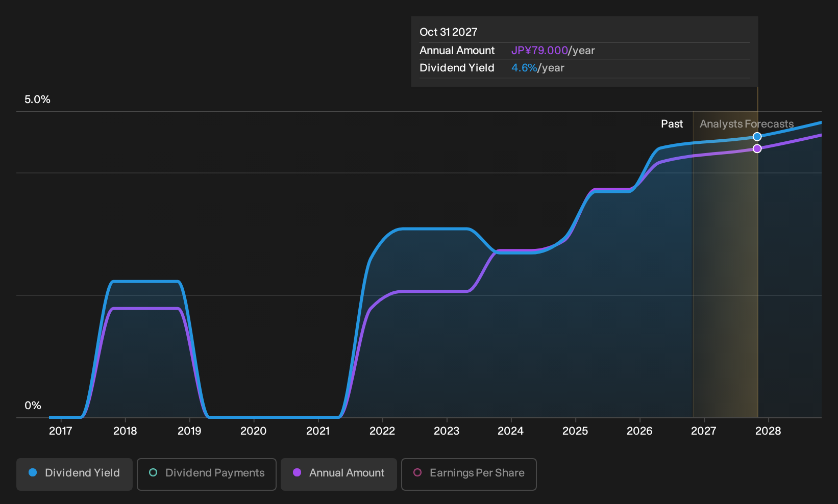Click the Past label on chart
Viewport: 838px width, 504px height.
[x=672, y=124]
